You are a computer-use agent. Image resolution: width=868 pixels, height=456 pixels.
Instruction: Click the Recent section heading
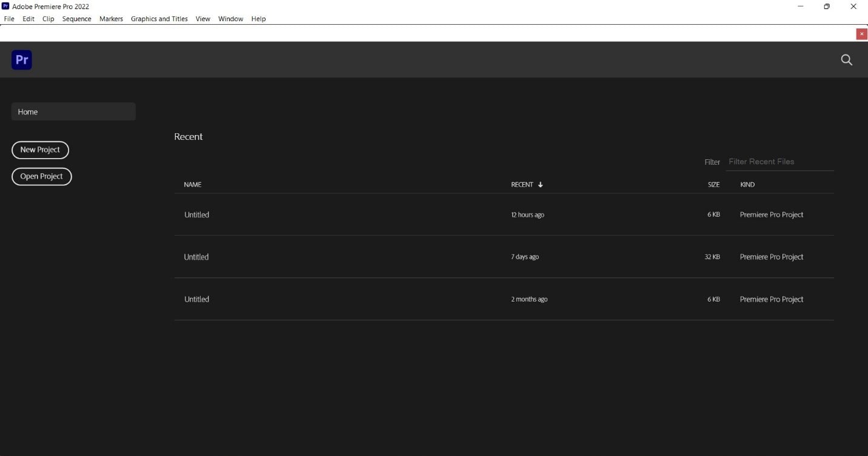click(x=189, y=137)
